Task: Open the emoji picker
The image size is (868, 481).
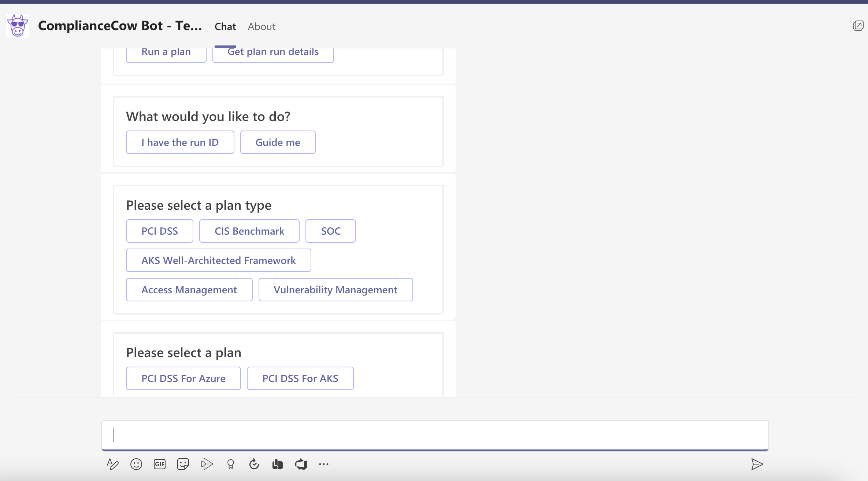Action: pyautogui.click(x=136, y=464)
